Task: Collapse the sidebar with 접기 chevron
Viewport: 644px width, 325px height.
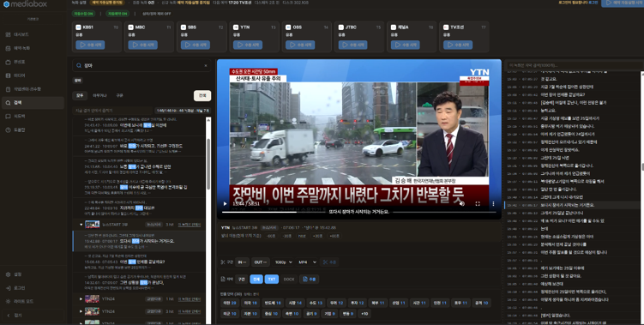Action: pos(9,316)
